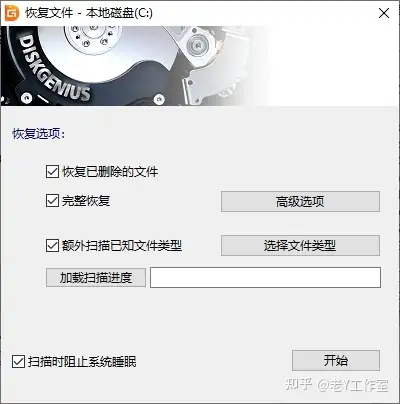This screenshot has width=400, height=404.
Task: Click the 扫描时阻止系统睡眠 label text
Action: 82,362
